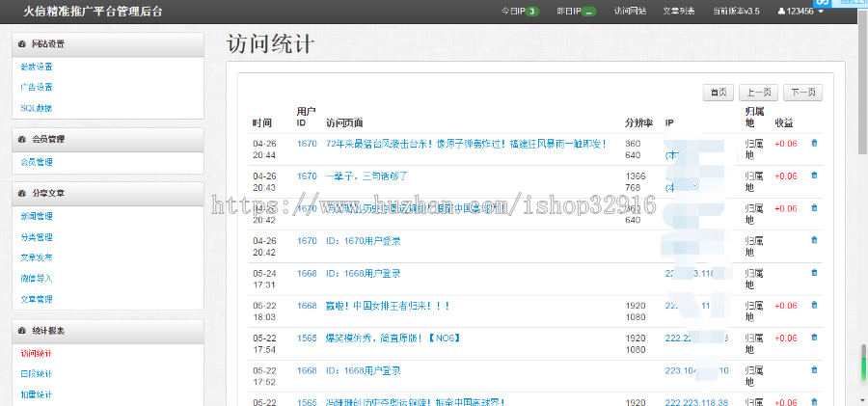Click trash icon for 05-24 17:31 login row
The width and height of the screenshot is (868, 406).
[814, 273]
